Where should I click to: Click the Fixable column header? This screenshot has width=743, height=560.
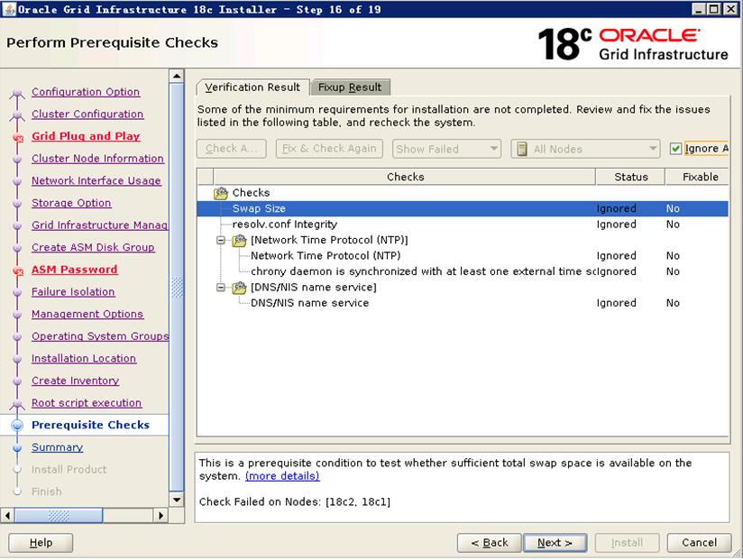point(698,177)
